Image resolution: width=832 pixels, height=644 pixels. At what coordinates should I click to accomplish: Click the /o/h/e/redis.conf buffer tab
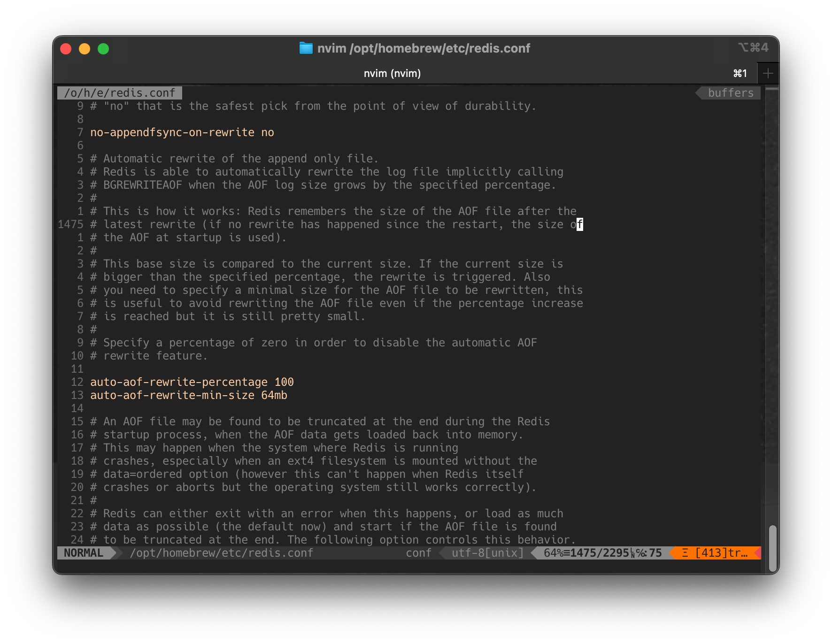(x=120, y=93)
